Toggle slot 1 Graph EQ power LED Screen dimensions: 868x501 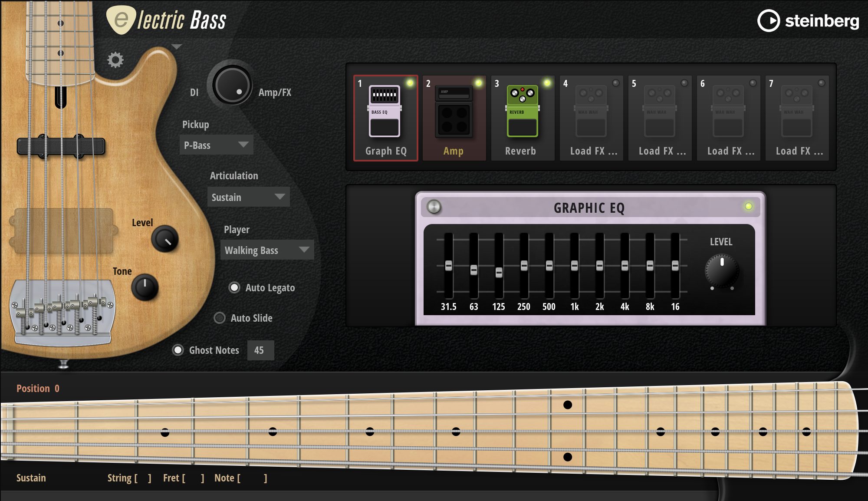coord(410,82)
